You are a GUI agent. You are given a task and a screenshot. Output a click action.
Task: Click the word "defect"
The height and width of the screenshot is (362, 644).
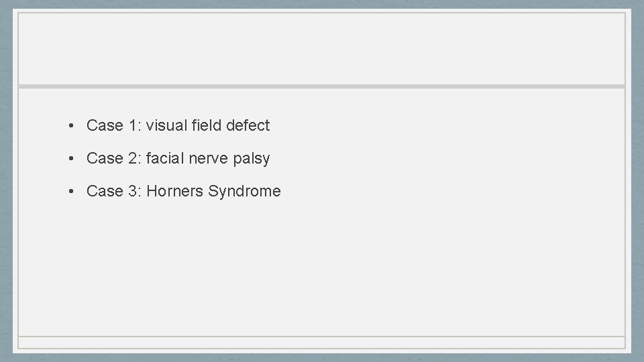click(x=248, y=125)
